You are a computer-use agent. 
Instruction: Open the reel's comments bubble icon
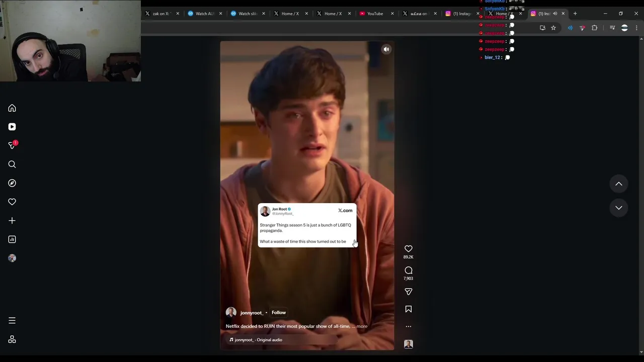pyautogui.click(x=409, y=270)
